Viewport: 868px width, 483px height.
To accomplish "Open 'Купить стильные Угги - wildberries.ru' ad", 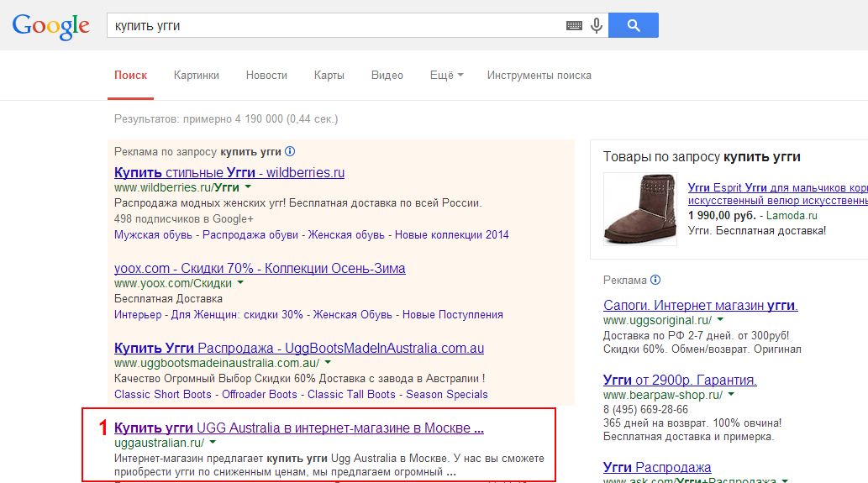I will click(229, 172).
